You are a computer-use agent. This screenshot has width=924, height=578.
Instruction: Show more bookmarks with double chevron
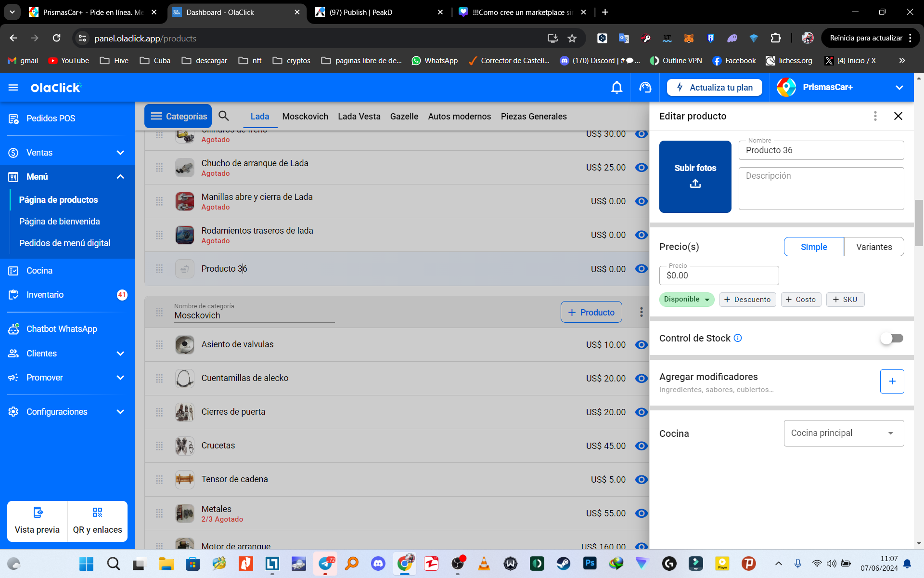point(902,61)
